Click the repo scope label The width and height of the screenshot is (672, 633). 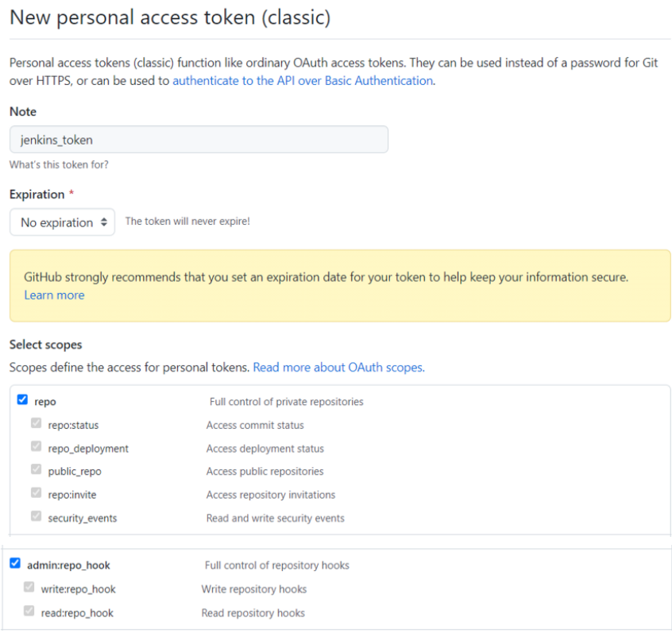tap(45, 402)
